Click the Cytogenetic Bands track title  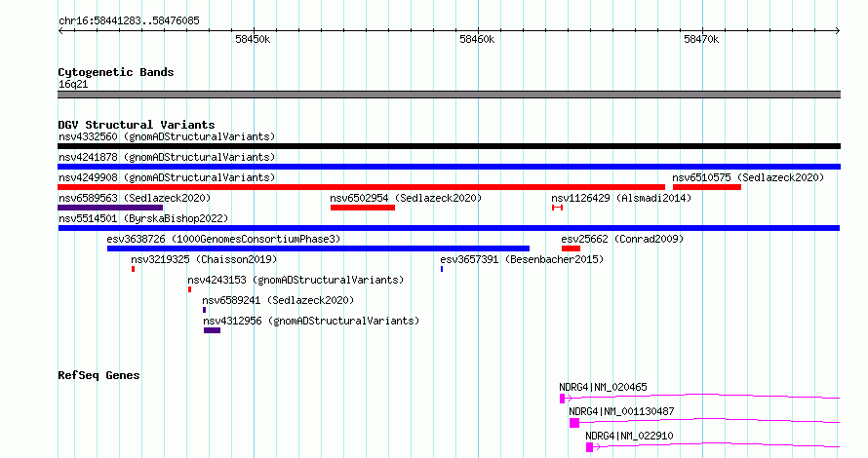[x=116, y=72]
